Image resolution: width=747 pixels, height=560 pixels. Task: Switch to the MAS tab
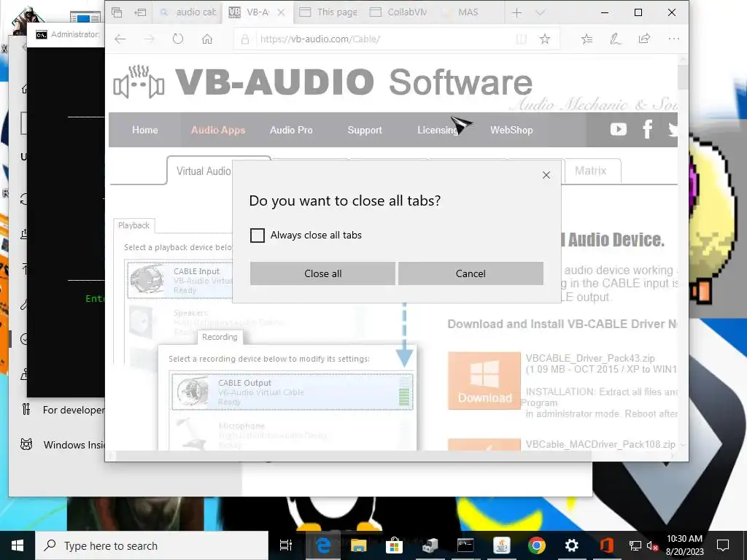(x=469, y=12)
